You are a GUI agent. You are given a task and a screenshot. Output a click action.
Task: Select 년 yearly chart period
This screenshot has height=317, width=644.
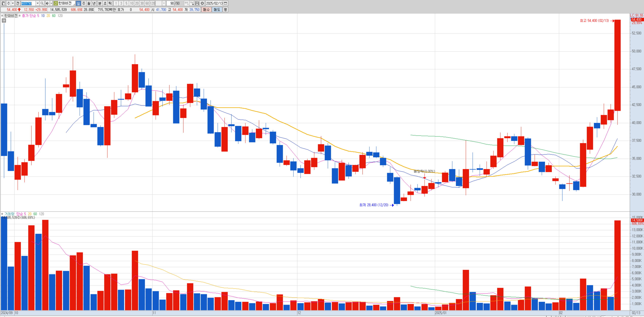(94, 3)
